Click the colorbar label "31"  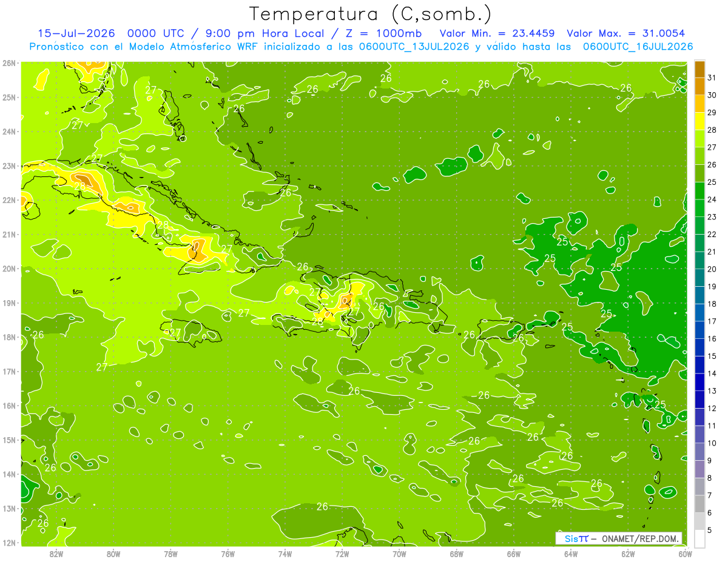pyautogui.click(x=712, y=78)
